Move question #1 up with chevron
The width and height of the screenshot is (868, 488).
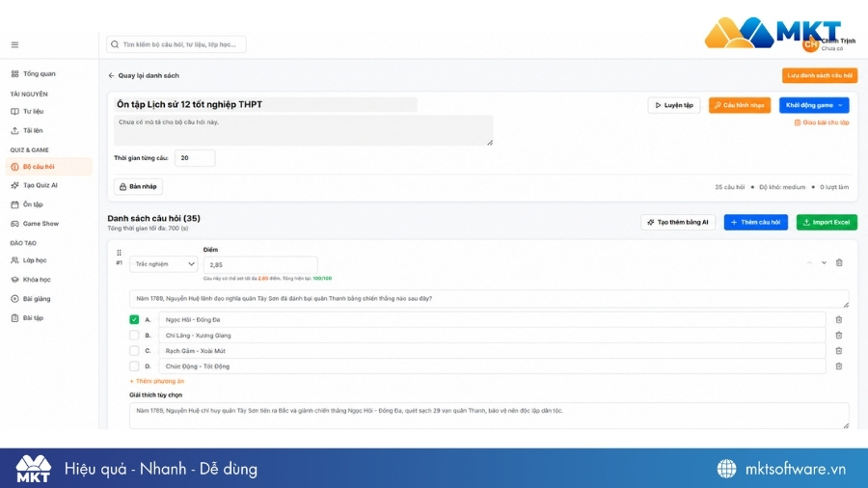click(x=809, y=263)
